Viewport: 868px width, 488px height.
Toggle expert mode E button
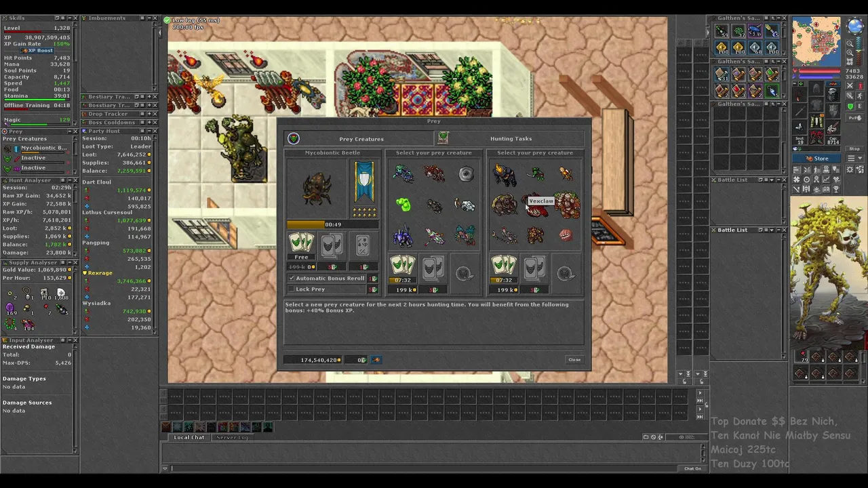click(859, 107)
